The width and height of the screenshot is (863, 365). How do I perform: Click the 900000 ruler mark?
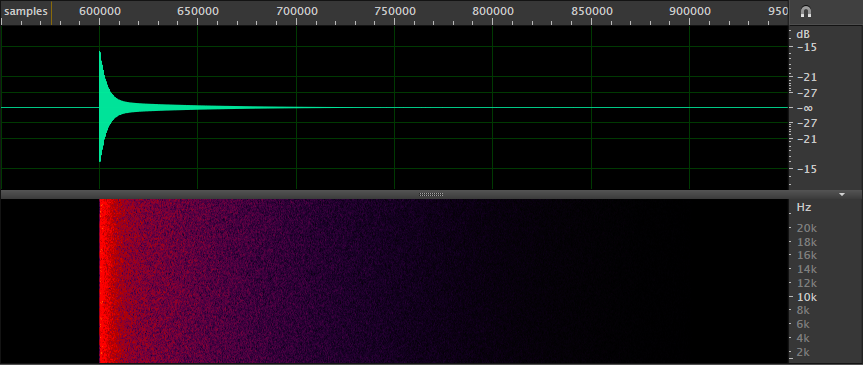pos(689,12)
